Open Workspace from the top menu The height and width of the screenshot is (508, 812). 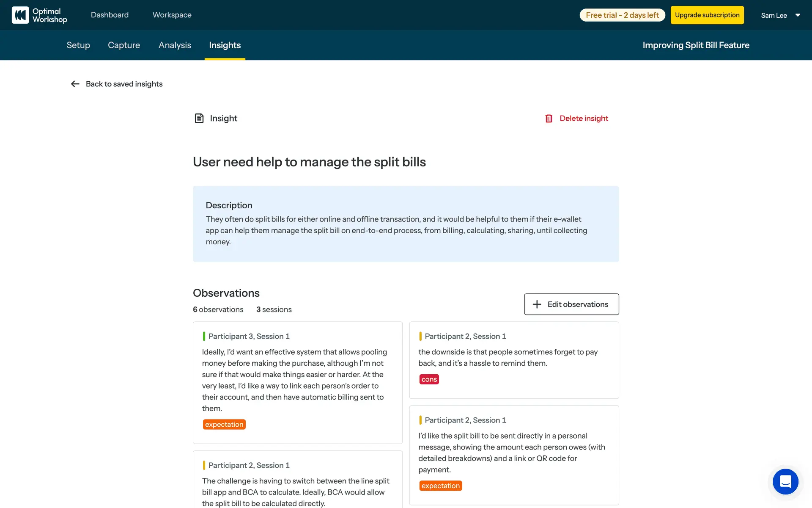click(x=172, y=15)
